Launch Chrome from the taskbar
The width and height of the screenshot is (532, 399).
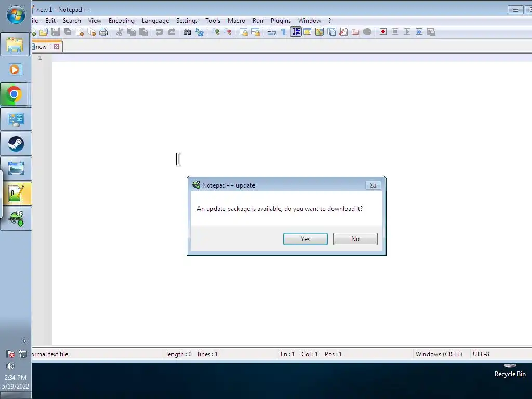coord(15,94)
